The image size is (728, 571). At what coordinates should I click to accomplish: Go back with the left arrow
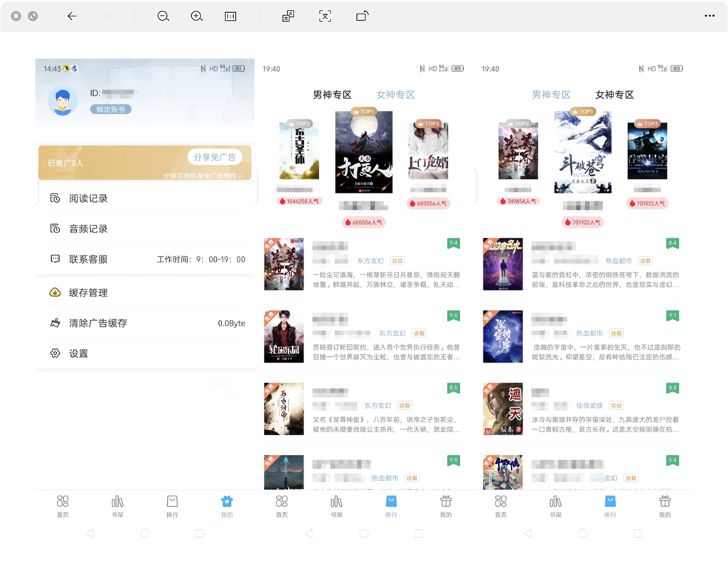pyautogui.click(x=72, y=16)
